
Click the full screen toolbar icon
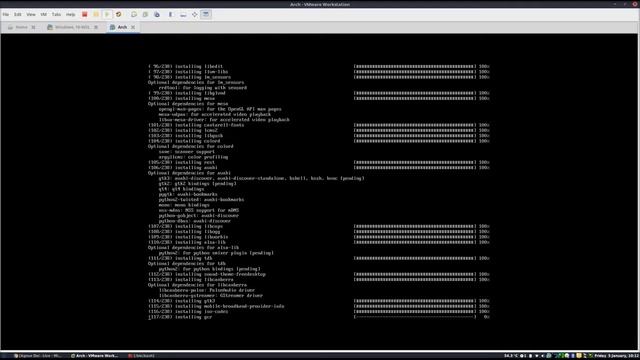click(195, 14)
